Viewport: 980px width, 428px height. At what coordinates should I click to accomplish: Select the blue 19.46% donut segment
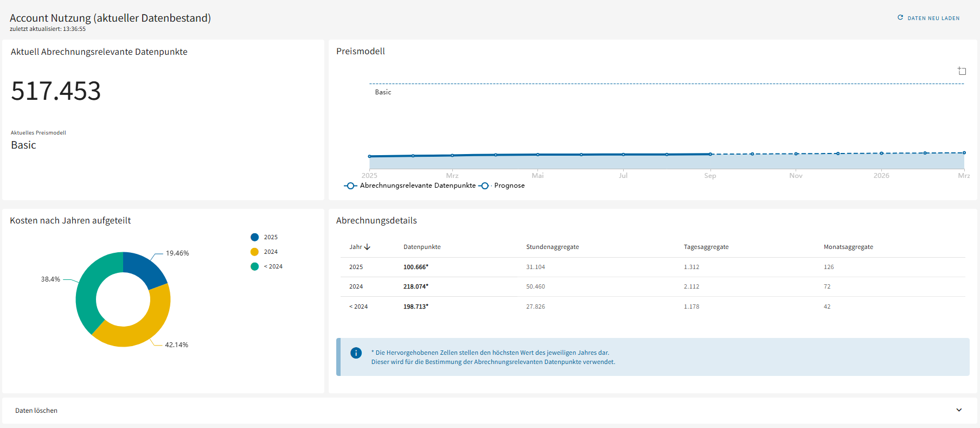(145, 267)
